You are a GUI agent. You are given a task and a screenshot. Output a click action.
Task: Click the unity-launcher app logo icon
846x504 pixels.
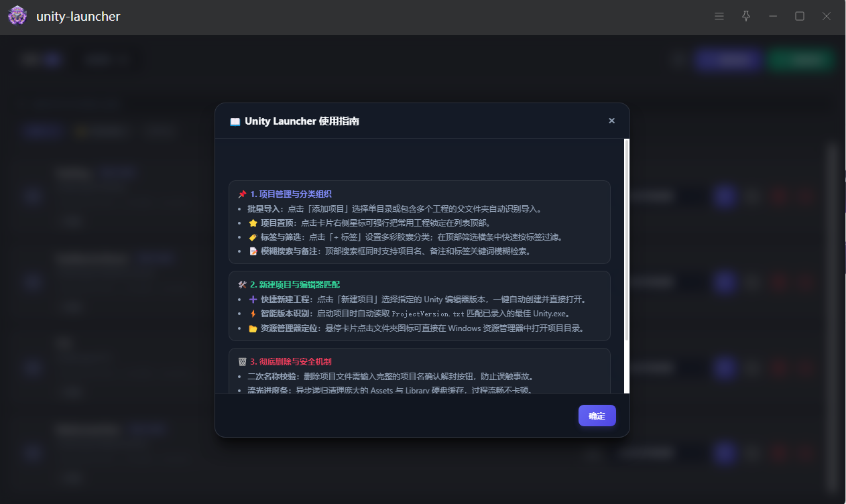click(x=17, y=16)
